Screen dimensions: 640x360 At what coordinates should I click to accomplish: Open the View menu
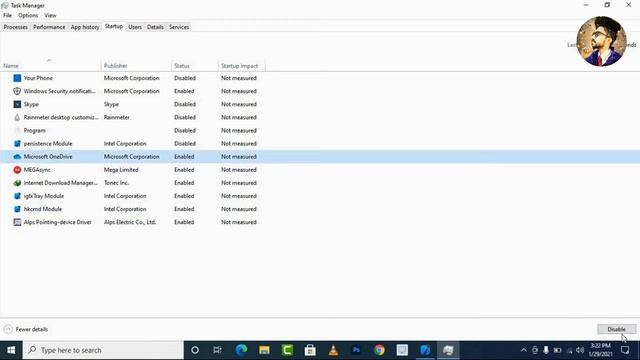pyautogui.click(x=50, y=15)
